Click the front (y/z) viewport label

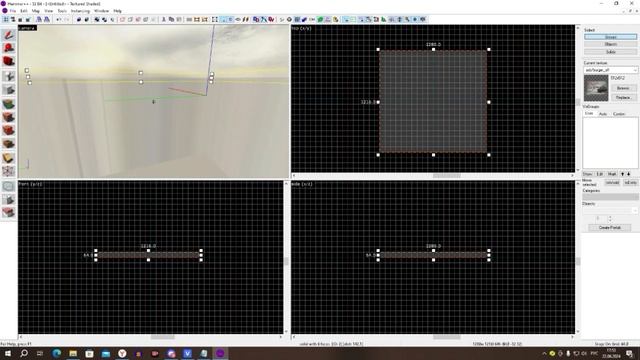click(x=30, y=184)
